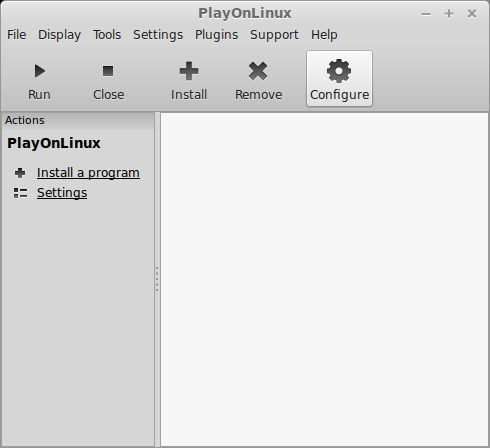Close the PlayOnLinux window
This screenshot has height=448, width=490.
pyautogui.click(x=472, y=14)
